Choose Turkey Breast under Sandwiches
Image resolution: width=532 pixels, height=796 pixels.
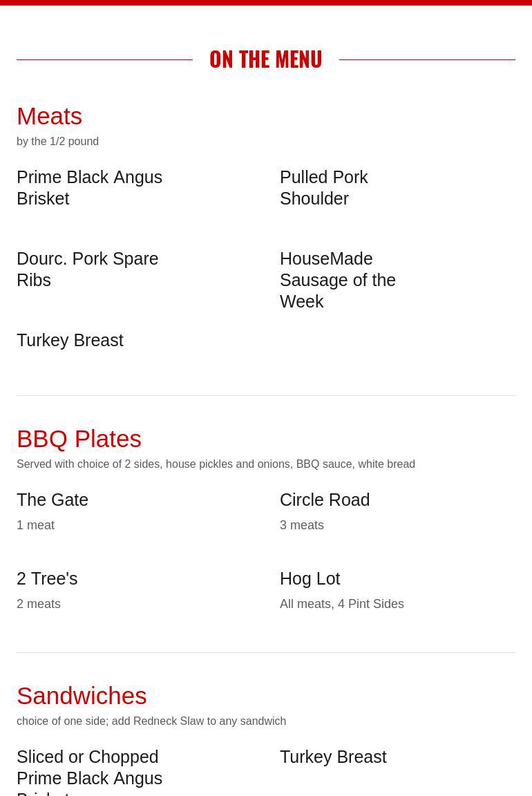pos(333,757)
